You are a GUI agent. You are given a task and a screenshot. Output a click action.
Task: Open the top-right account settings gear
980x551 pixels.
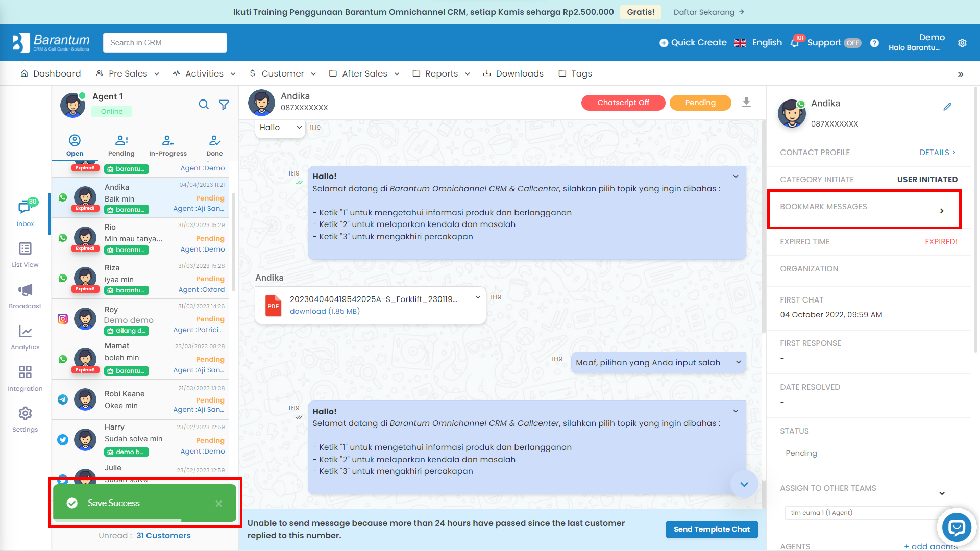[x=962, y=43]
